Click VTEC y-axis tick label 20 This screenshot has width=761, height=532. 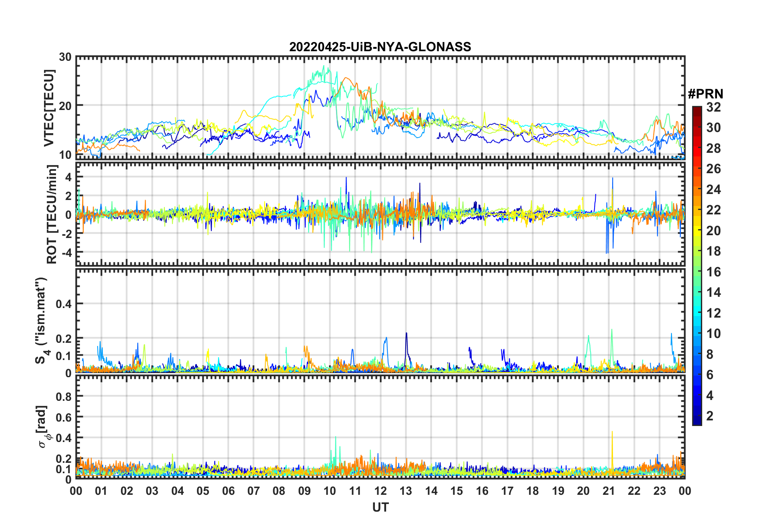point(65,106)
